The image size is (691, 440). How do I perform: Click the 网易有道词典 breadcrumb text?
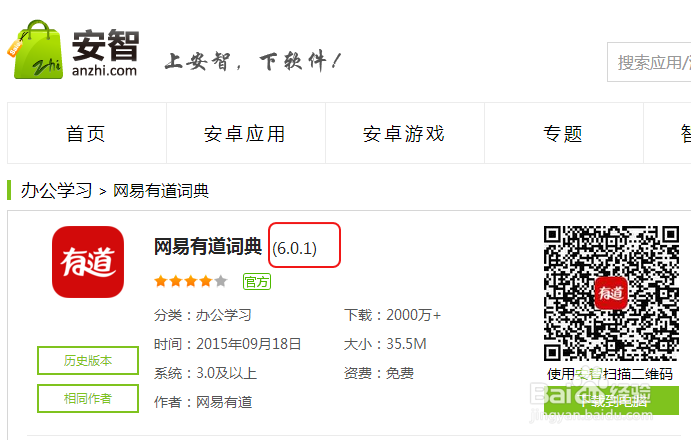coord(161,191)
